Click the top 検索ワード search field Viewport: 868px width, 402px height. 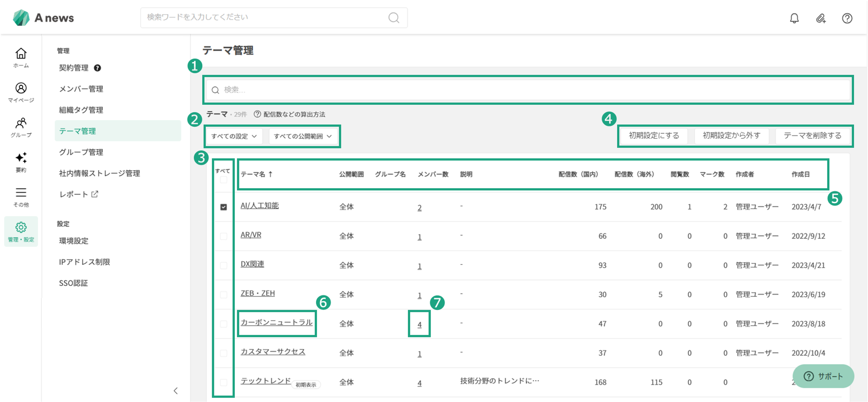tap(274, 18)
